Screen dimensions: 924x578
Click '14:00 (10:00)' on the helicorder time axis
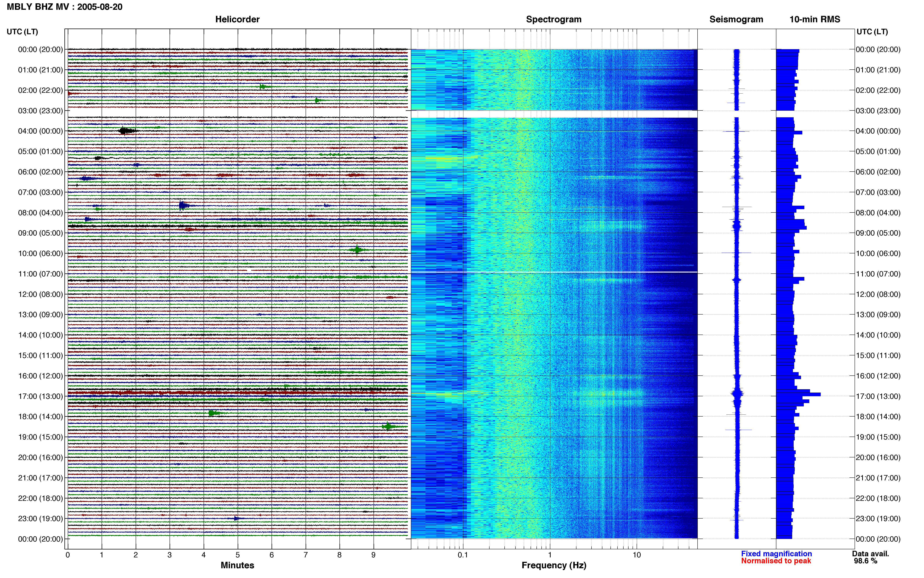(x=41, y=335)
